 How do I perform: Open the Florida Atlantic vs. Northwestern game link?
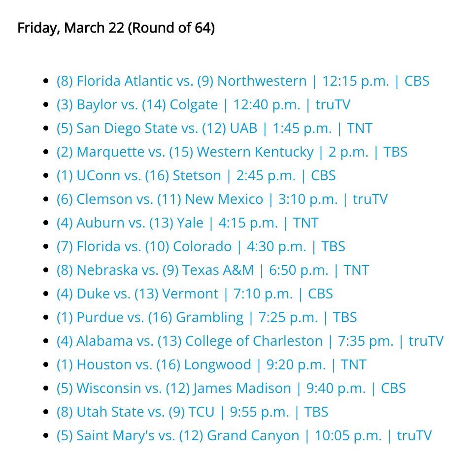(242, 81)
